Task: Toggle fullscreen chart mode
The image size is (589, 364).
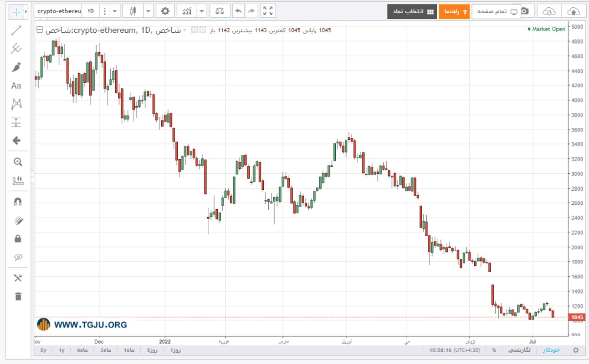Action: coord(268,11)
